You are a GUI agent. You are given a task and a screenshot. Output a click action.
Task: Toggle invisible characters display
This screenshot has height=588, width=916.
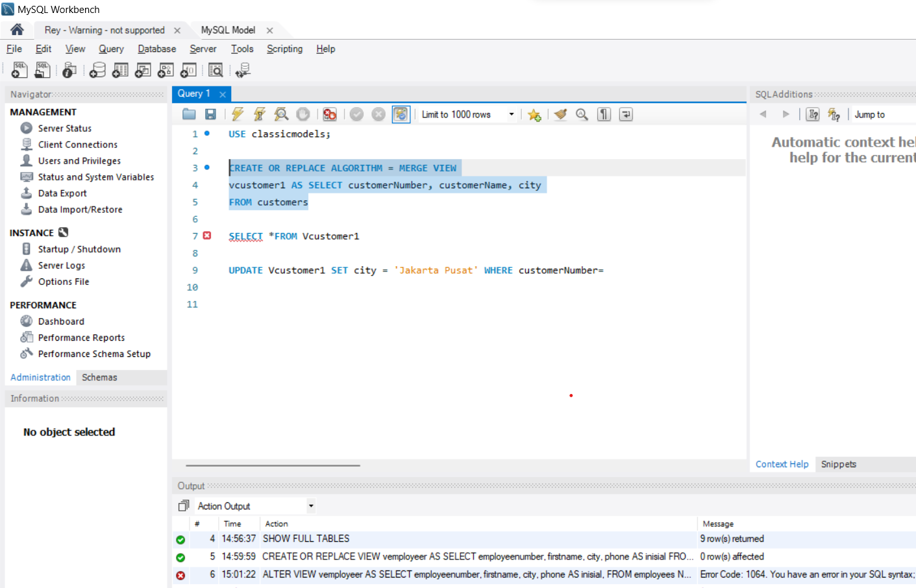point(604,114)
